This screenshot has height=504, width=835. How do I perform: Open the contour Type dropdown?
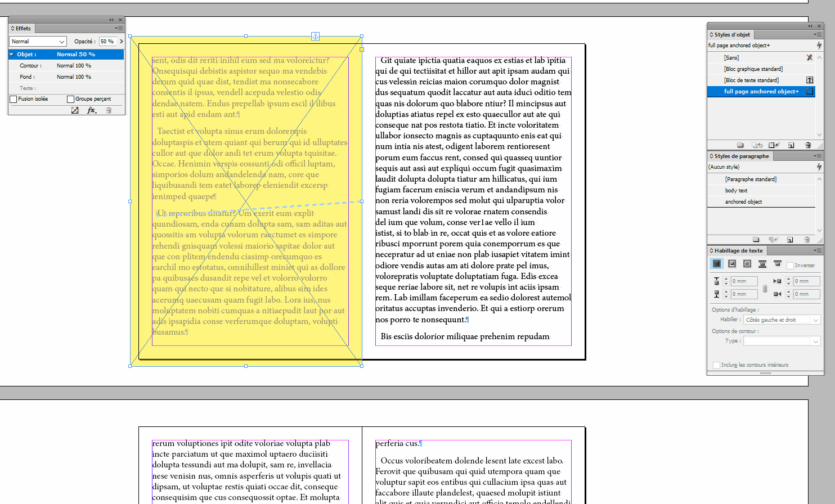pyautogui.click(x=782, y=341)
